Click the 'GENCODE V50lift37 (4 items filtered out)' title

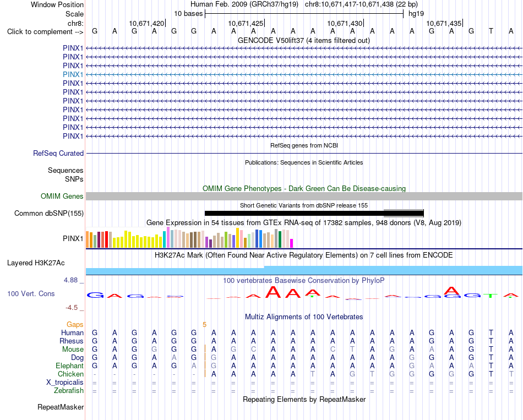click(303, 40)
